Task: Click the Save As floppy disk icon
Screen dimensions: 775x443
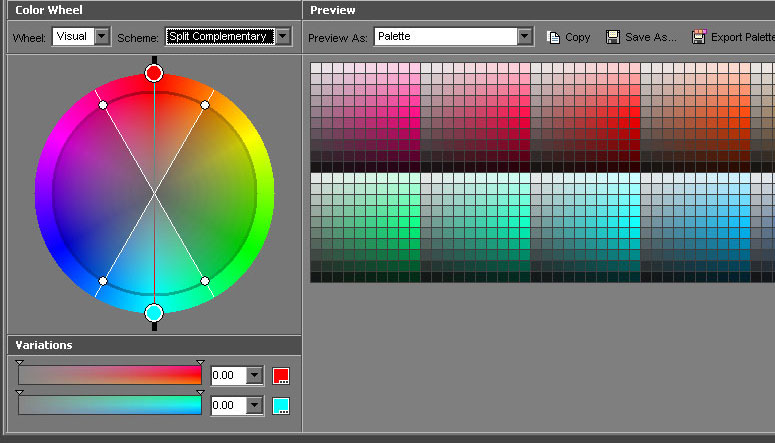Action: coord(613,37)
